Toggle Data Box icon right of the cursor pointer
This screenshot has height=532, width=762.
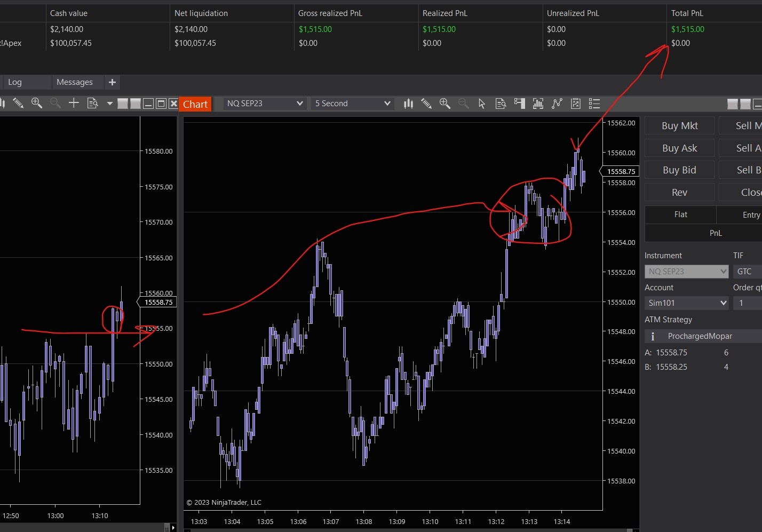point(501,104)
